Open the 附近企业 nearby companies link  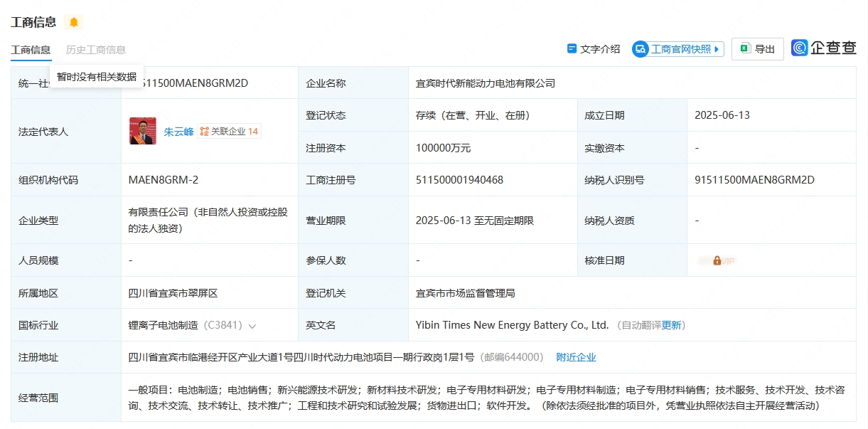(x=576, y=357)
